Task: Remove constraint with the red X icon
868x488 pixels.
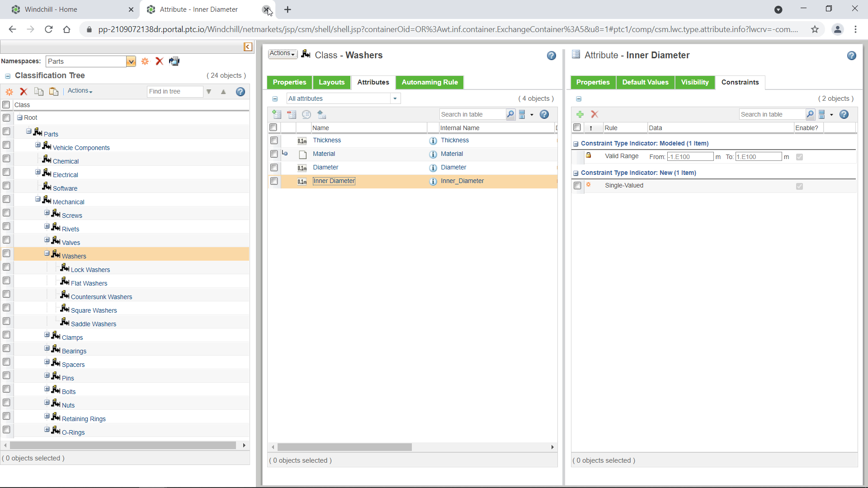Action: [594, 114]
